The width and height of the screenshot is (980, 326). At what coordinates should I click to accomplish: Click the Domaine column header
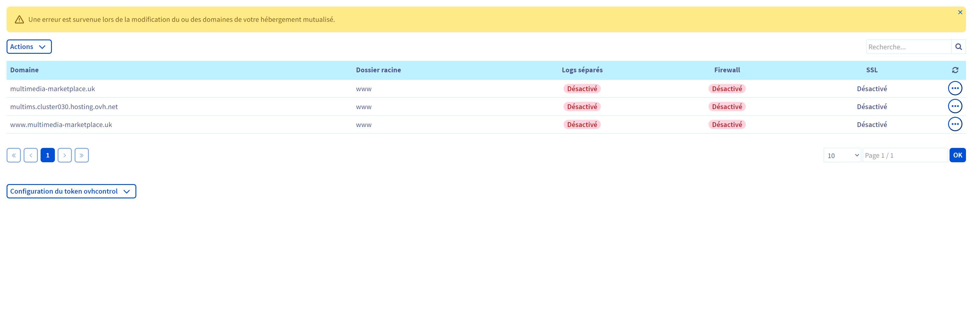coord(24,70)
